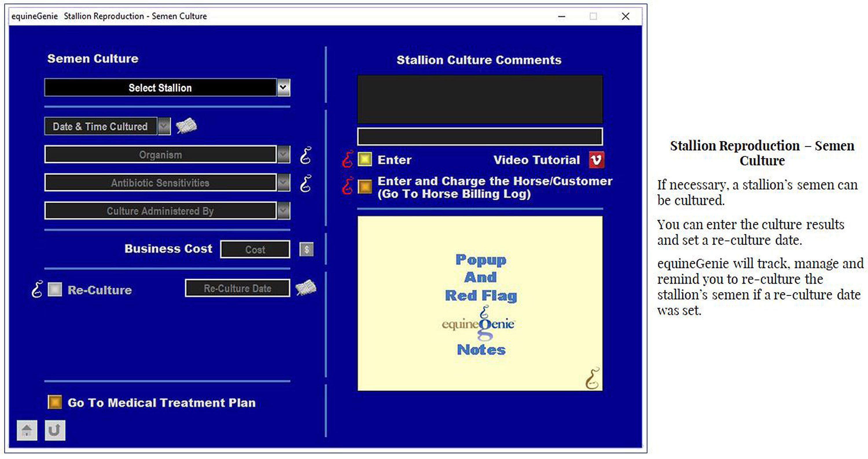Open the Vimeo Video Tutorial icon

tap(596, 160)
